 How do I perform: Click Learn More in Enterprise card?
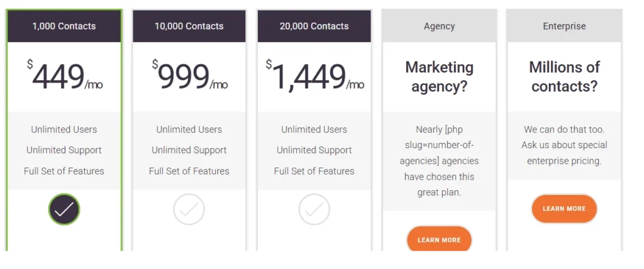tap(564, 209)
